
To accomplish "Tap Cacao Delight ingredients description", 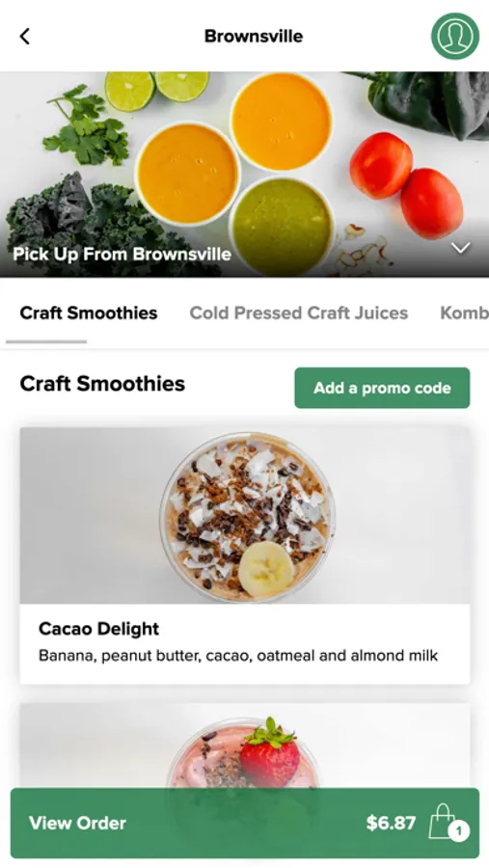I will (x=238, y=656).
